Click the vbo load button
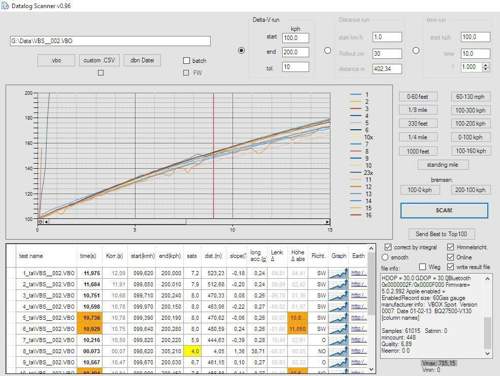Image resolution: width=500 pixels, height=376 pixels. 56,60
